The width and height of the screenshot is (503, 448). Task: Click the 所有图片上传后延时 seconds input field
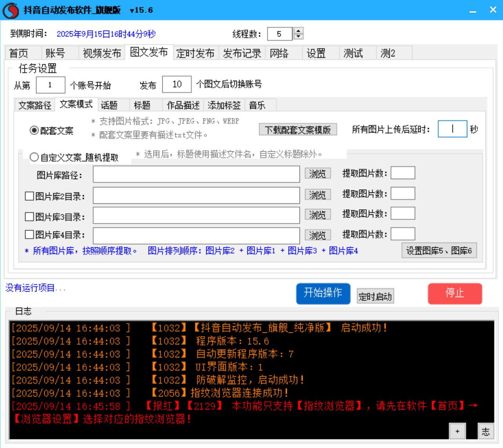452,129
